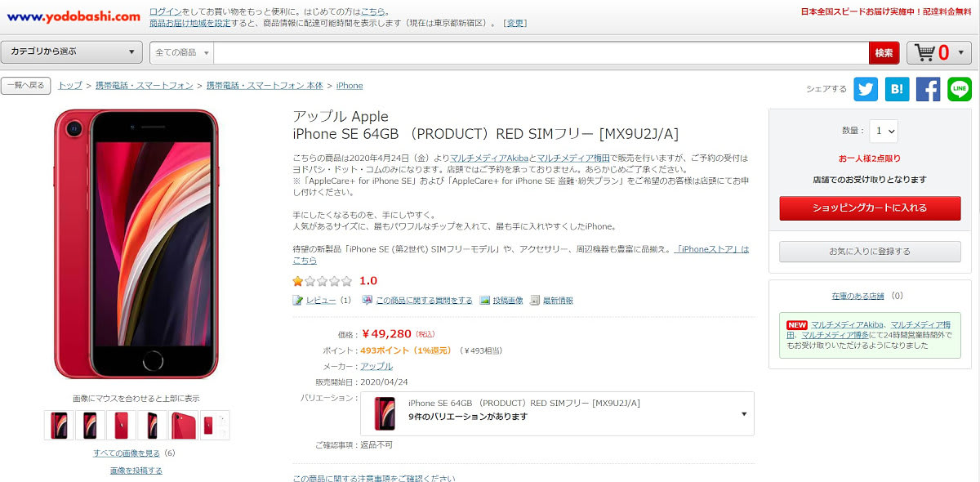Go to 携帯電話・スマートフォン 本体 breadcrumb
The width and height of the screenshot is (980, 482).
264,86
